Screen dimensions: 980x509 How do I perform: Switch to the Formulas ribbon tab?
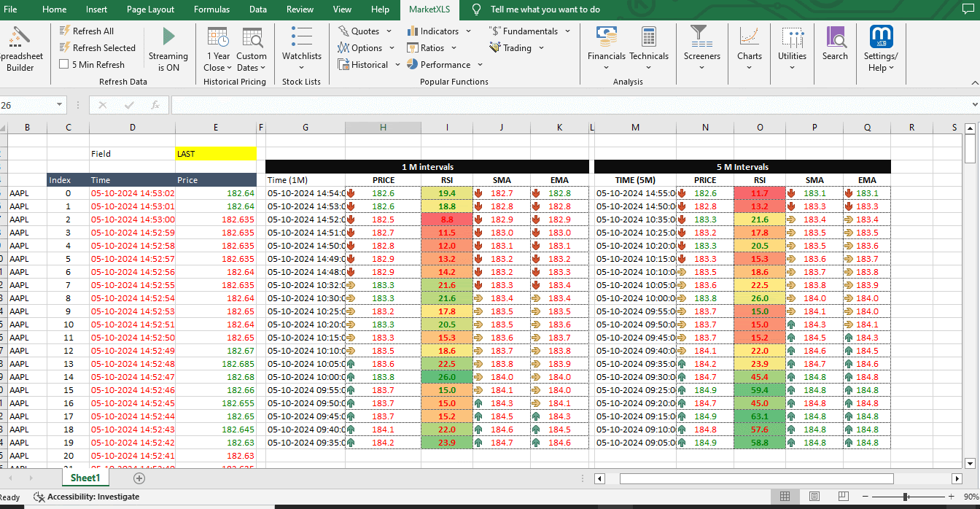pyautogui.click(x=211, y=9)
